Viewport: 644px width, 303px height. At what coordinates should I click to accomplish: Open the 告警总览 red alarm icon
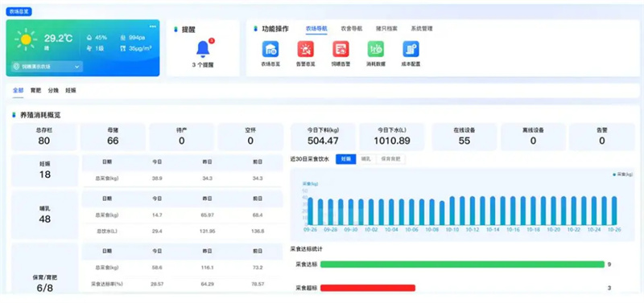[x=306, y=49]
